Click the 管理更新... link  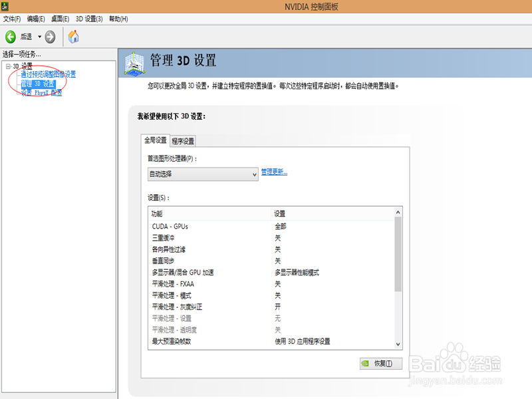pyautogui.click(x=274, y=172)
